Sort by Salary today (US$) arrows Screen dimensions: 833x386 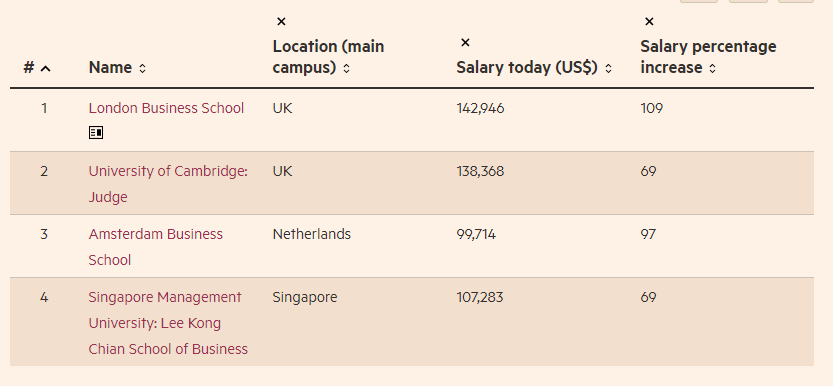point(609,68)
